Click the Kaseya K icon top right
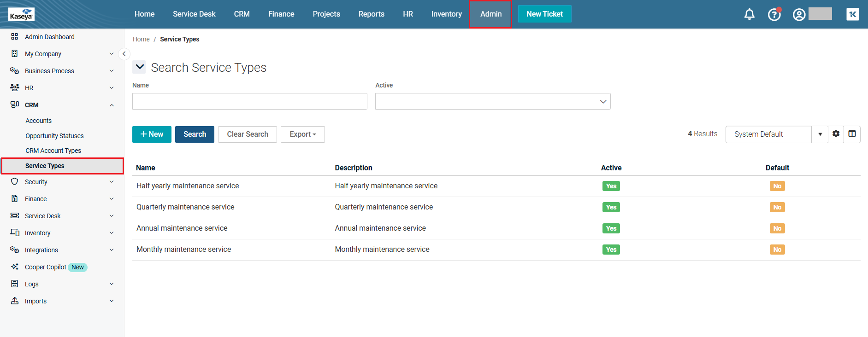 pyautogui.click(x=852, y=14)
